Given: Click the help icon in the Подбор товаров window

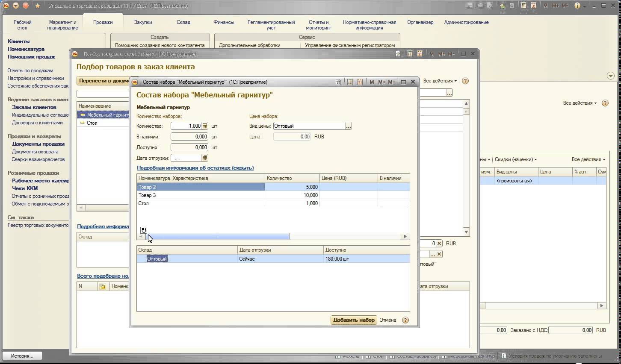Looking at the screenshot, I should tap(465, 81).
